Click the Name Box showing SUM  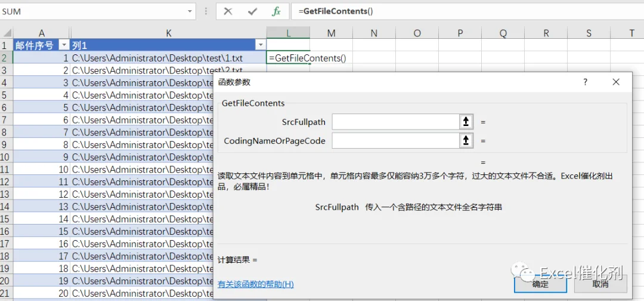(92, 11)
